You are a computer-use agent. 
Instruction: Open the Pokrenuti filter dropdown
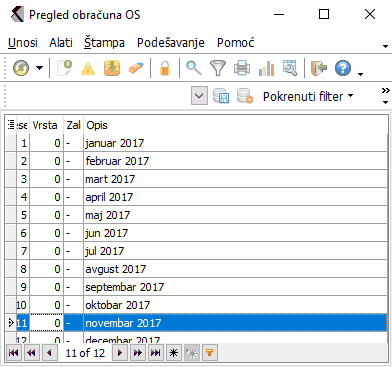(308, 97)
